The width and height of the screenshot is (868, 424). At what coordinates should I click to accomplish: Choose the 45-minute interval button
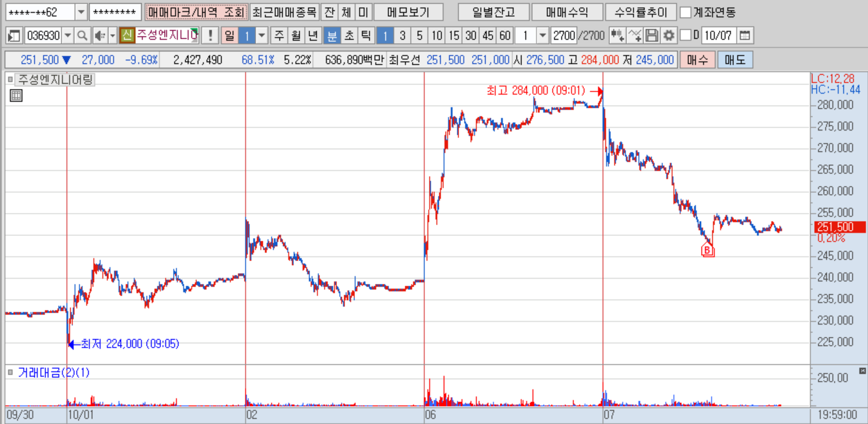pos(488,35)
